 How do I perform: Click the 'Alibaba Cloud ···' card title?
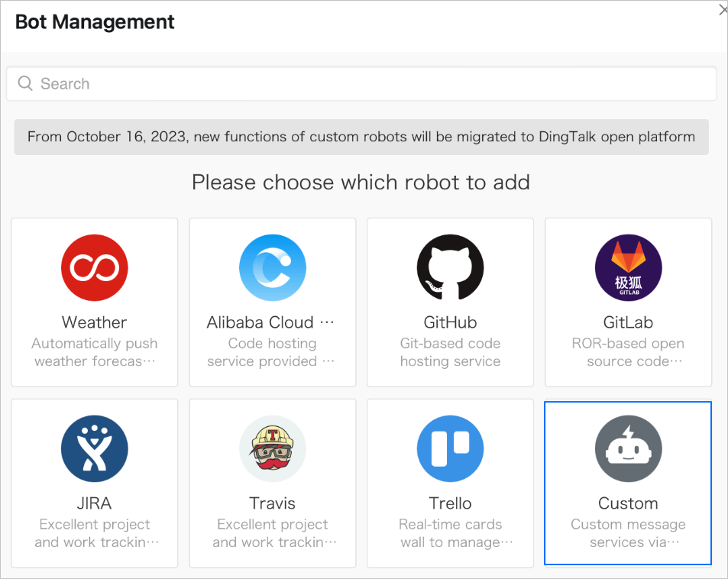tap(270, 322)
